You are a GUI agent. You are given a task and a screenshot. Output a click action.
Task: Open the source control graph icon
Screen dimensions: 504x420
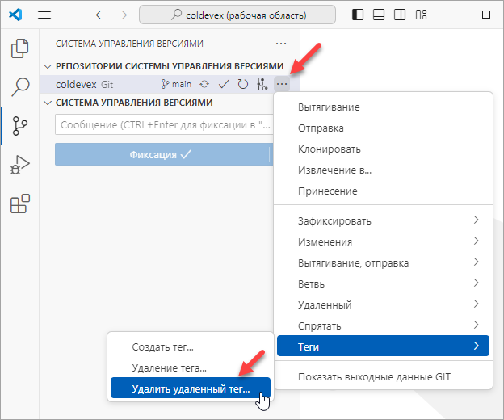[x=262, y=84]
